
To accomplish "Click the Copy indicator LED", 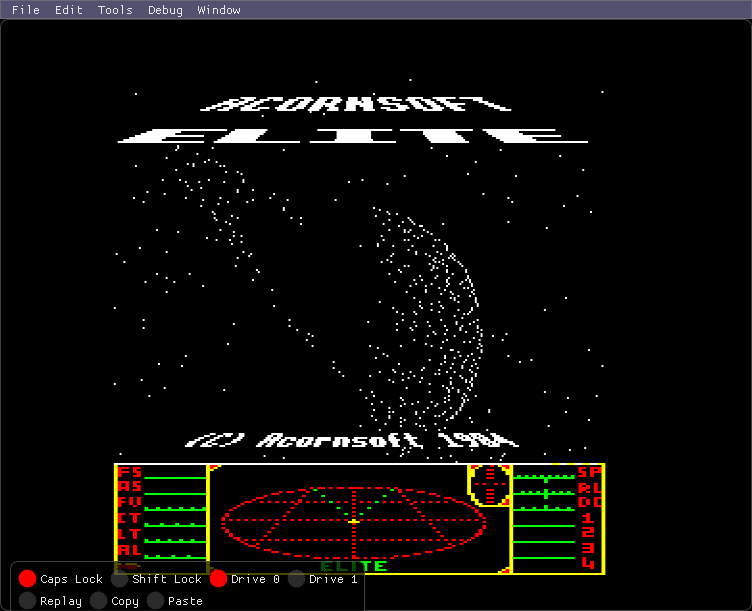I will (x=98, y=600).
